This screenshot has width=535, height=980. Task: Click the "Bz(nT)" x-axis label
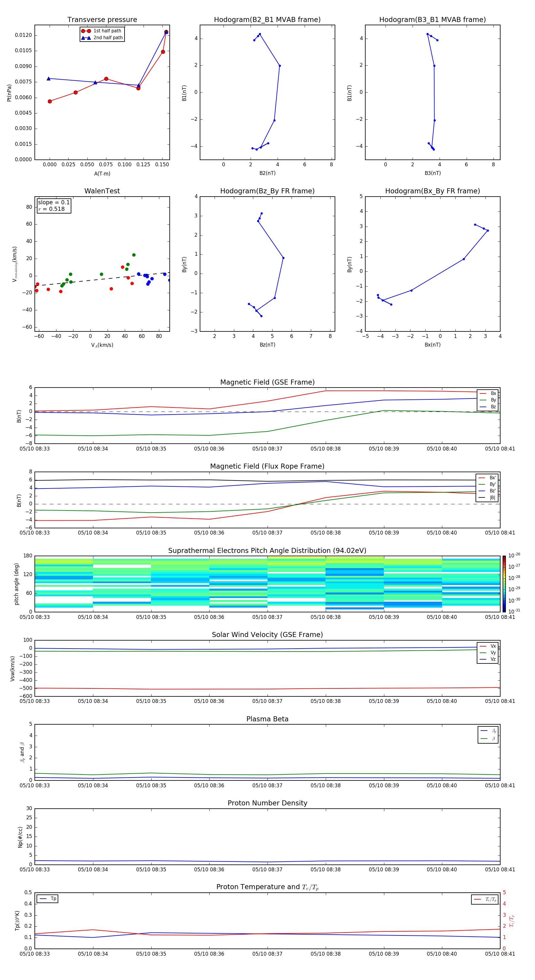tap(267, 345)
